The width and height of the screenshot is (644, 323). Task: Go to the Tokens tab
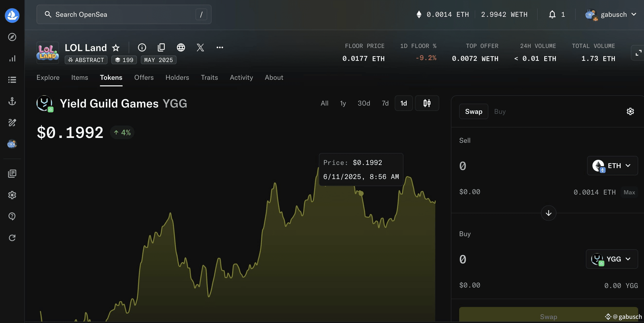point(111,78)
